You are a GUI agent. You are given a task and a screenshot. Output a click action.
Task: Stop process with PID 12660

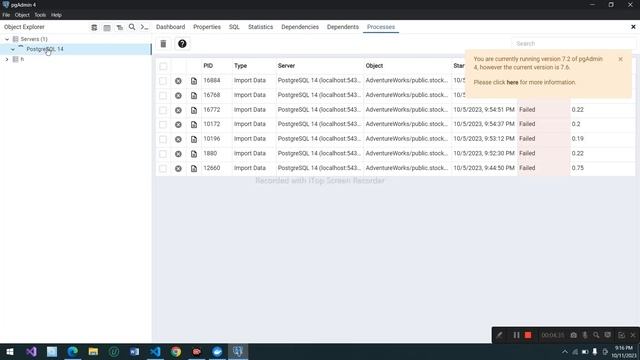(x=178, y=169)
